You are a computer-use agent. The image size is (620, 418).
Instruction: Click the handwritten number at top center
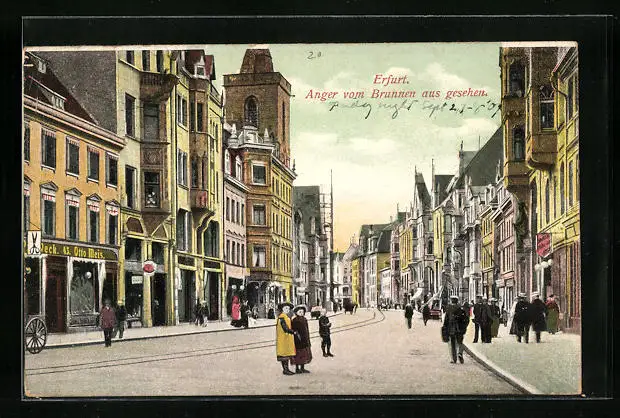click(x=314, y=55)
